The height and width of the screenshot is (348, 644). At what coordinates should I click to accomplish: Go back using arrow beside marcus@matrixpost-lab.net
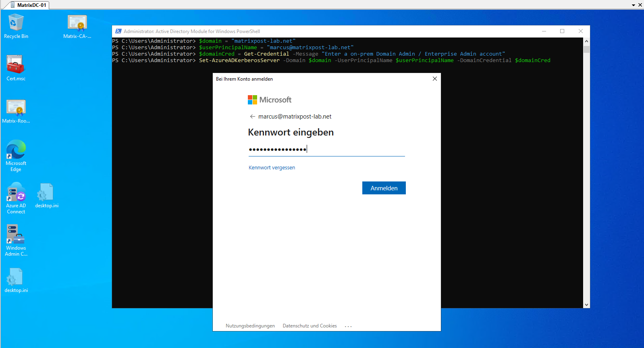[252, 117]
